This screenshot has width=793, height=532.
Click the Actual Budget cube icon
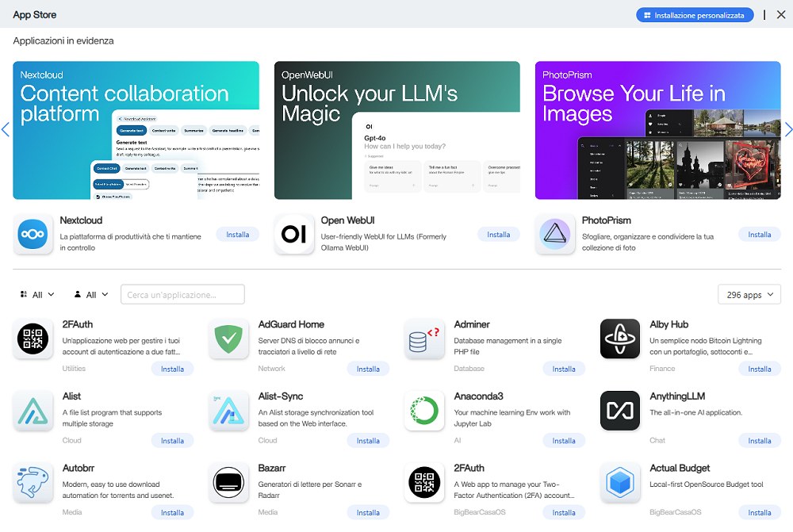tap(620, 482)
